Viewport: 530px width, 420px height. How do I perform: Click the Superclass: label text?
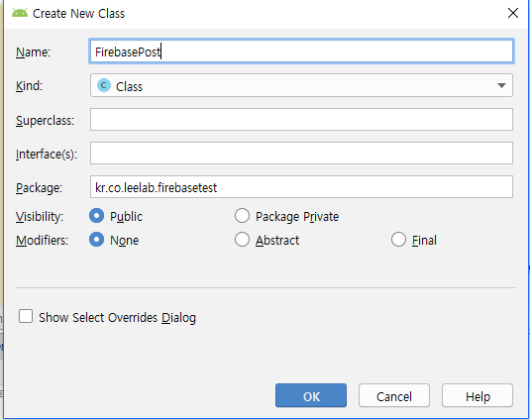(45, 120)
